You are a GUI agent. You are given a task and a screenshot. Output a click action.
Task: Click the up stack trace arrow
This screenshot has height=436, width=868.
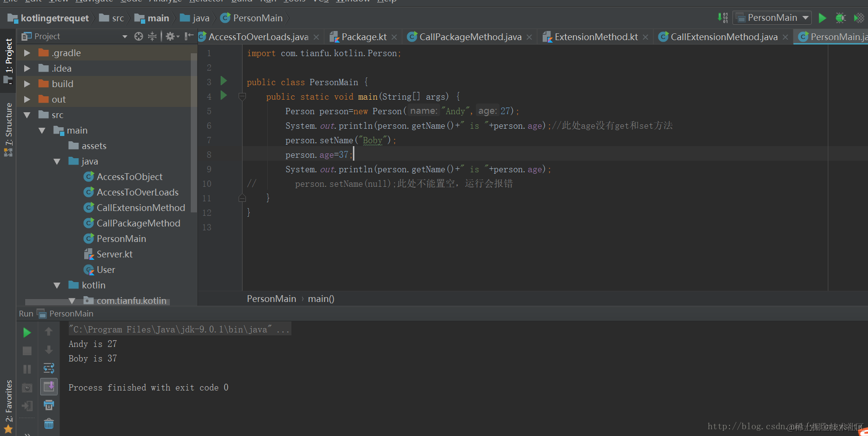pyautogui.click(x=48, y=331)
